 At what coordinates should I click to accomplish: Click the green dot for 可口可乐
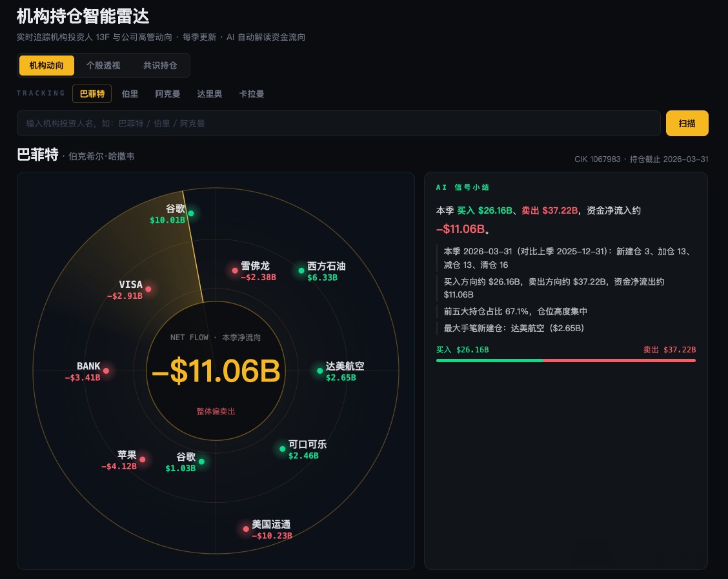tap(282, 449)
